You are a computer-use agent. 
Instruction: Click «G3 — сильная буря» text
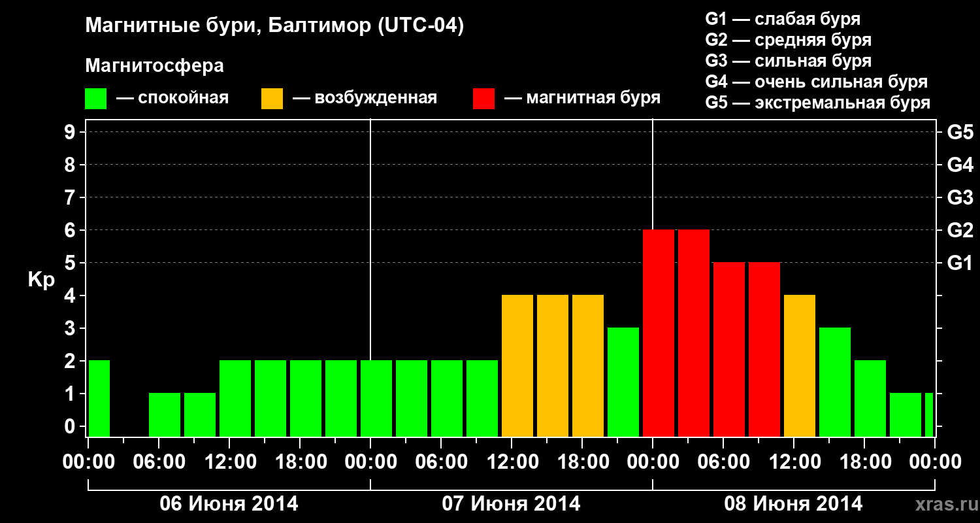click(788, 61)
